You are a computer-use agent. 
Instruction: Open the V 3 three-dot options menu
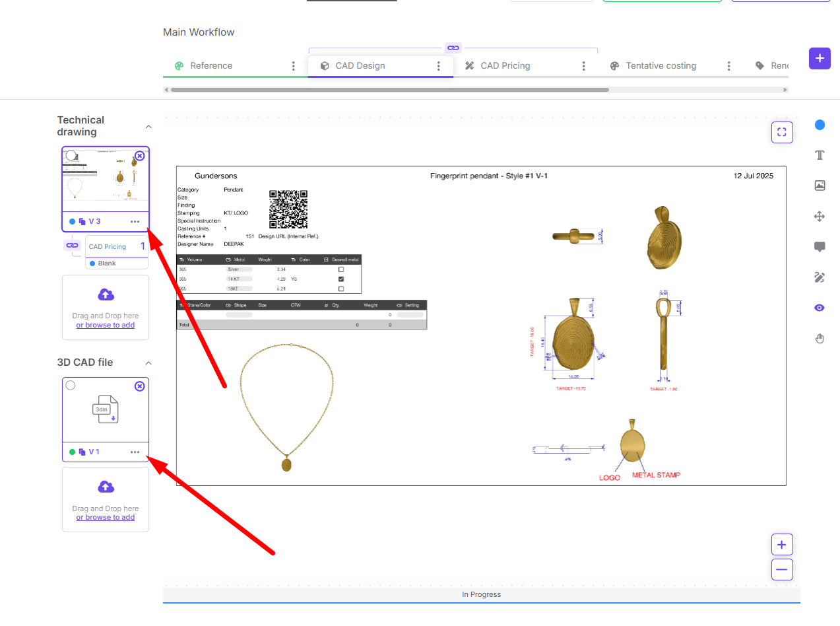[135, 222]
